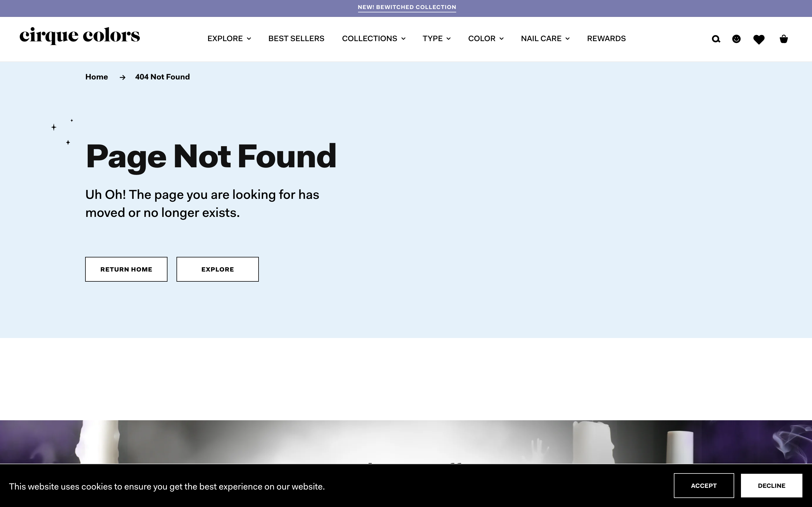Open the Nail Care dropdown

coord(545,39)
